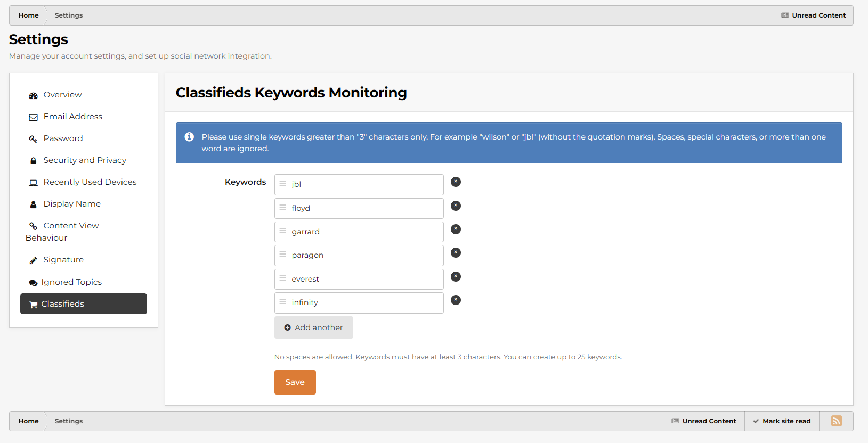Remove the everest keyword
The height and width of the screenshot is (443, 868).
click(456, 277)
